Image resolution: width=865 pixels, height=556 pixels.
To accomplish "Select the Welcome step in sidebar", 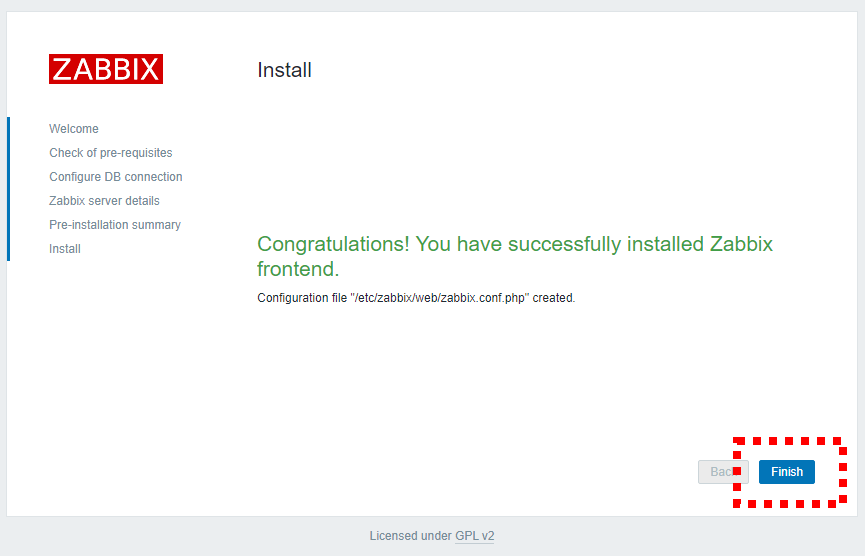I will tap(74, 129).
